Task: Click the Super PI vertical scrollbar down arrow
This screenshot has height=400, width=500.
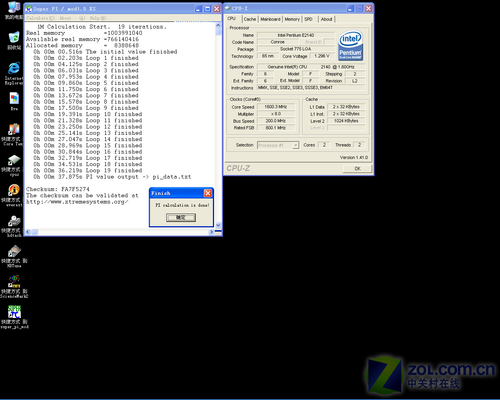Action: pyautogui.click(x=218, y=225)
